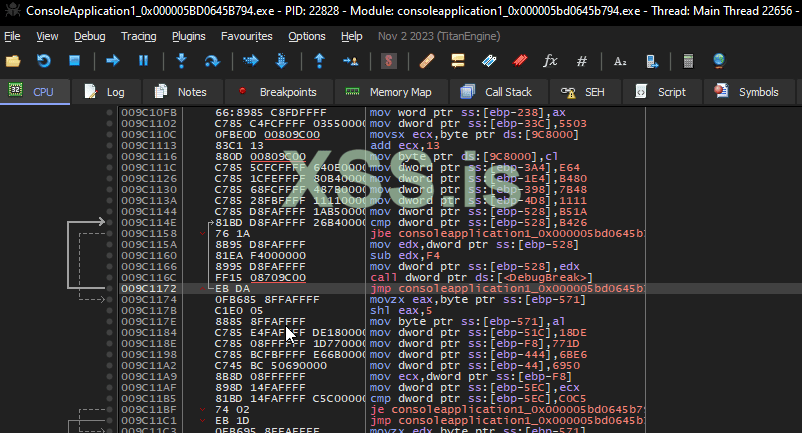Toggle breakpoint dot at address 009C10FB
This screenshot has width=802, height=433.
(109, 112)
